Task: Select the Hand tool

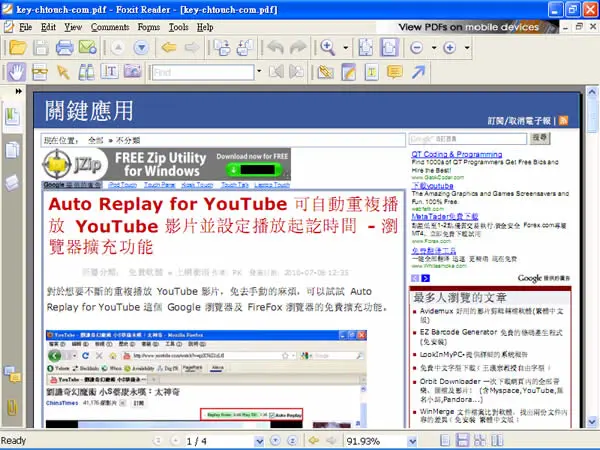Action: click(16, 72)
